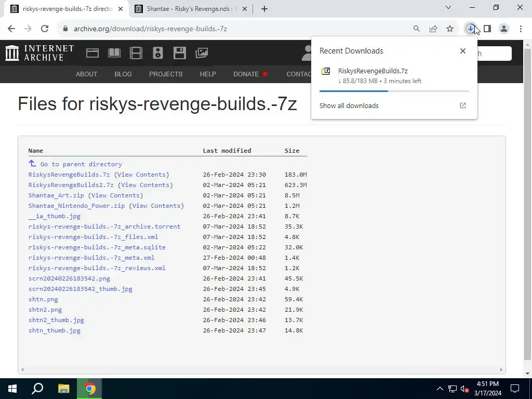The image size is (532, 399).
Task: Click the DONATE menu item
Action: [250, 74]
